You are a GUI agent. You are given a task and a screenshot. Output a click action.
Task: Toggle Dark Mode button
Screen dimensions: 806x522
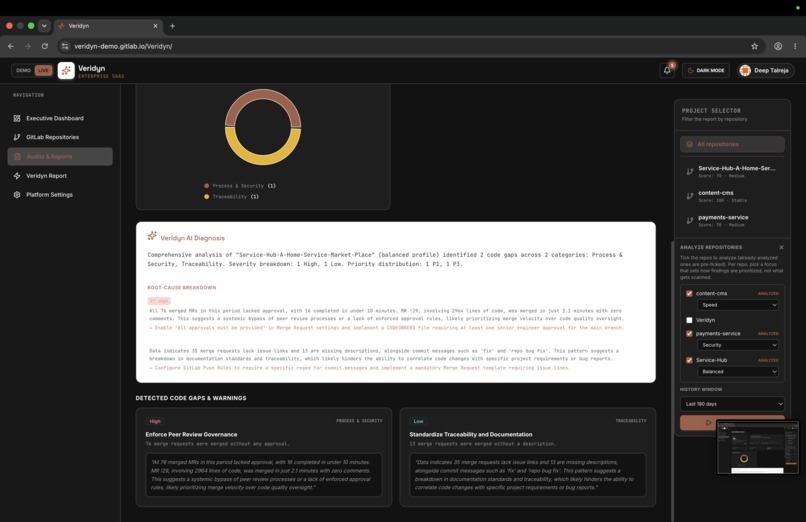coord(706,70)
